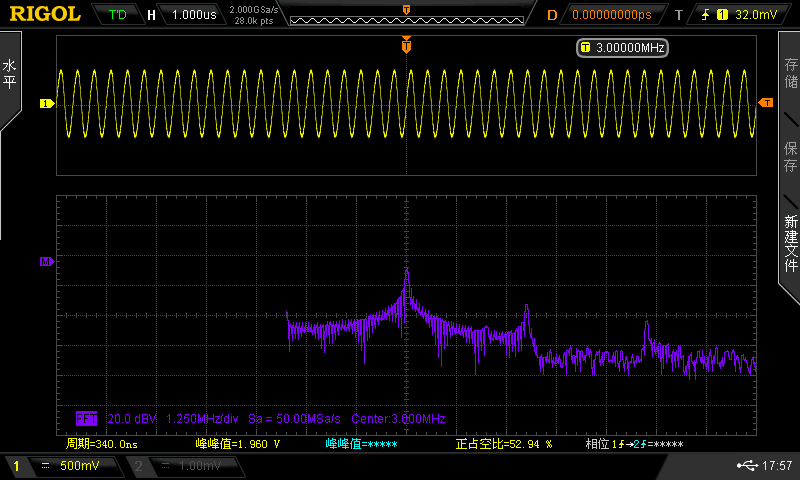Click the USB connection status icon

[x=747, y=465]
